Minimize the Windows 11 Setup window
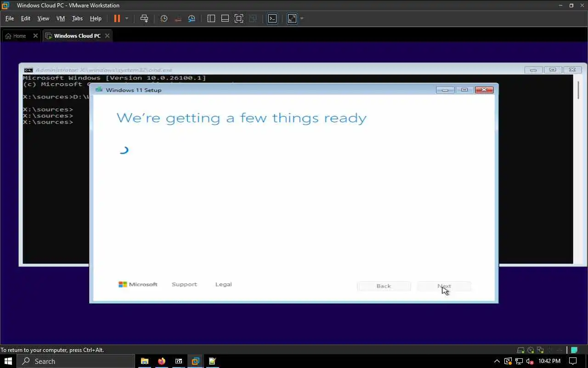The width and height of the screenshot is (588, 368). pyautogui.click(x=445, y=90)
